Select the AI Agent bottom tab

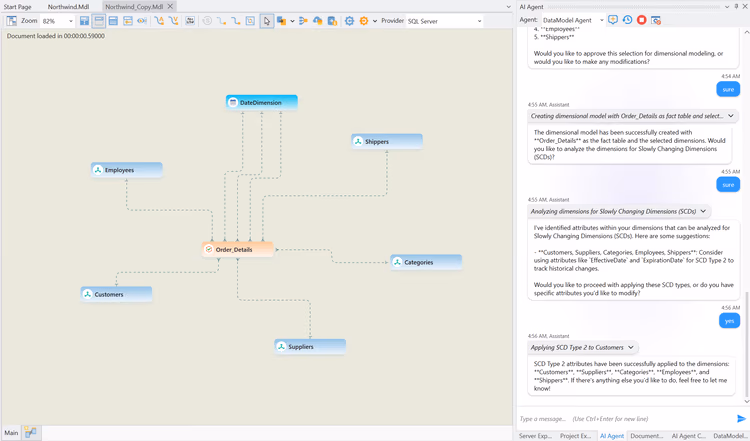pyautogui.click(x=612, y=436)
